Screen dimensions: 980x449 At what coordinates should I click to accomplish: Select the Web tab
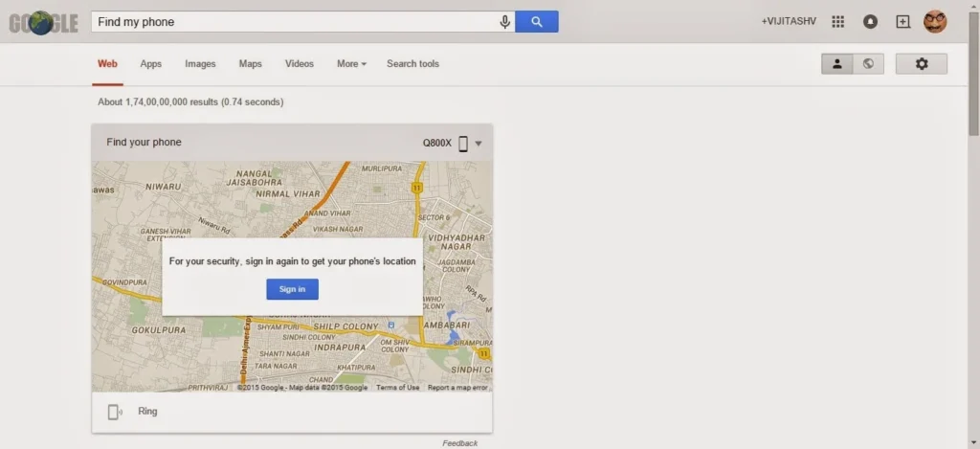coord(107,64)
